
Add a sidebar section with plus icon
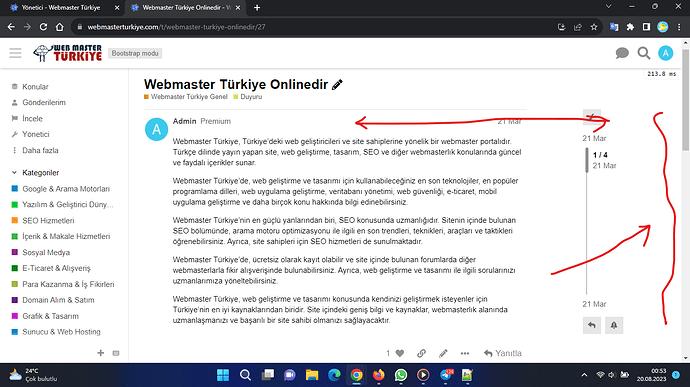click(x=101, y=353)
